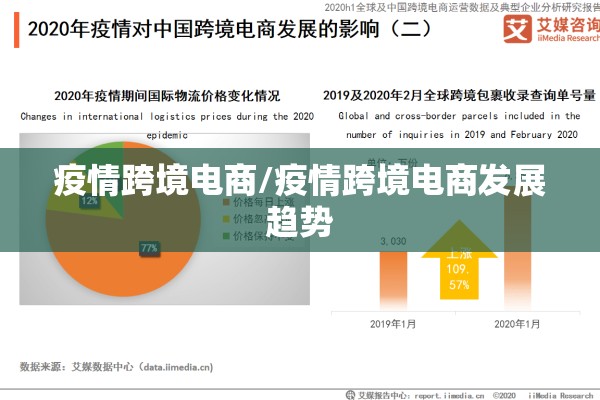Click the 2019年1月 orange bar
Viewport: 600px width, 400px height.
[393, 280]
